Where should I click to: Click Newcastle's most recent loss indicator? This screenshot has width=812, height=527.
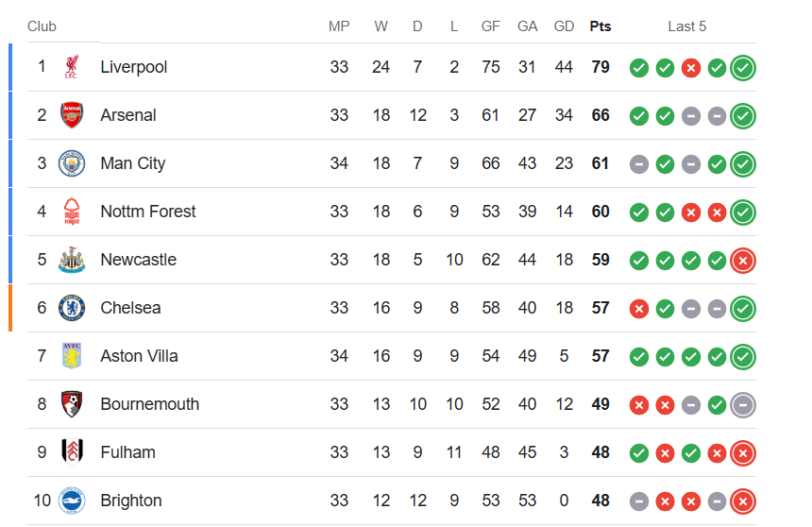743,261
